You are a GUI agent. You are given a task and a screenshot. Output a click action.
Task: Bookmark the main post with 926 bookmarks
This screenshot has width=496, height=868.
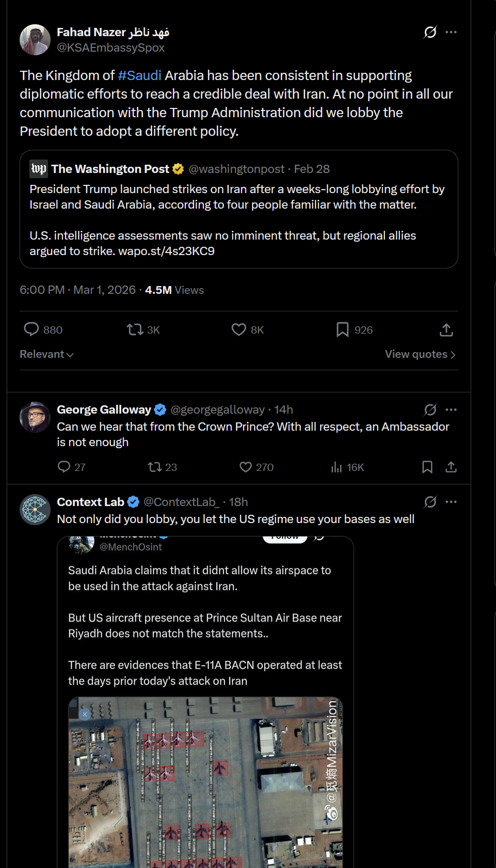pos(342,329)
